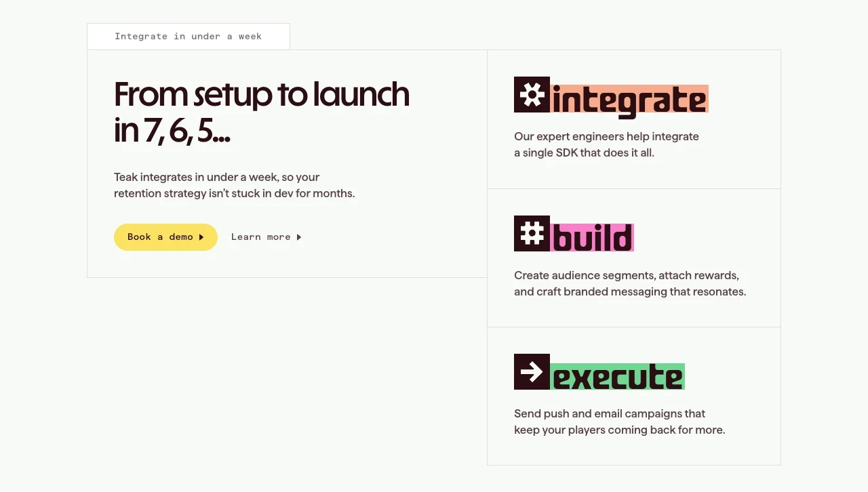Image resolution: width=868 pixels, height=492 pixels.
Task: Click the push and email campaigns description
Action: pyautogui.click(x=620, y=422)
